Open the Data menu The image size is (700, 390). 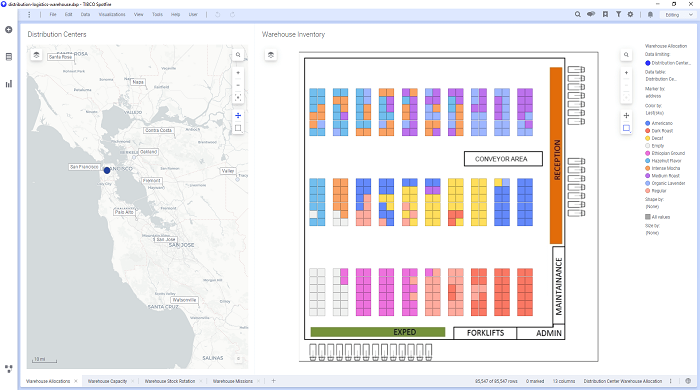pyautogui.click(x=85, y=14)
